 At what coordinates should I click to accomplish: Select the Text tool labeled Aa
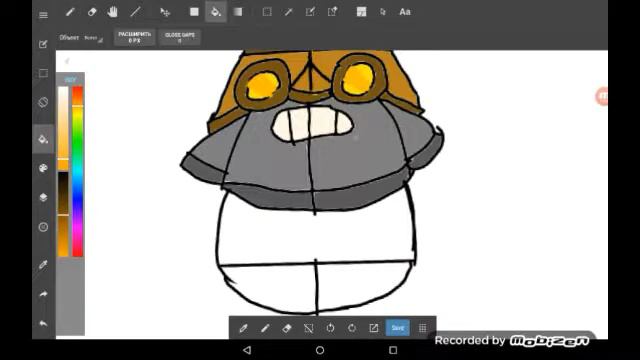[x=404, y=12]
